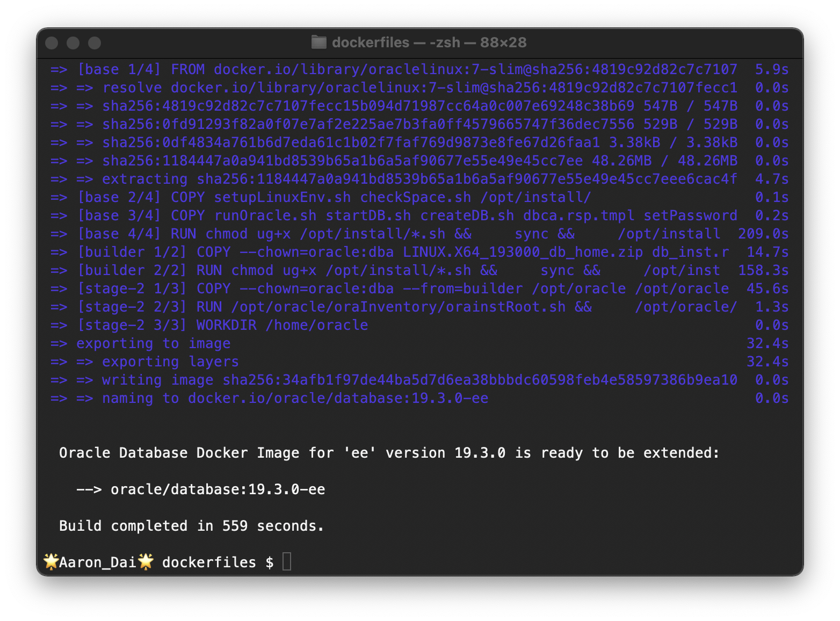Screen dimensions: 840x621
Task: Click the folder icon in the title bar
Action: pyautogui.click(x=319, y=42)
